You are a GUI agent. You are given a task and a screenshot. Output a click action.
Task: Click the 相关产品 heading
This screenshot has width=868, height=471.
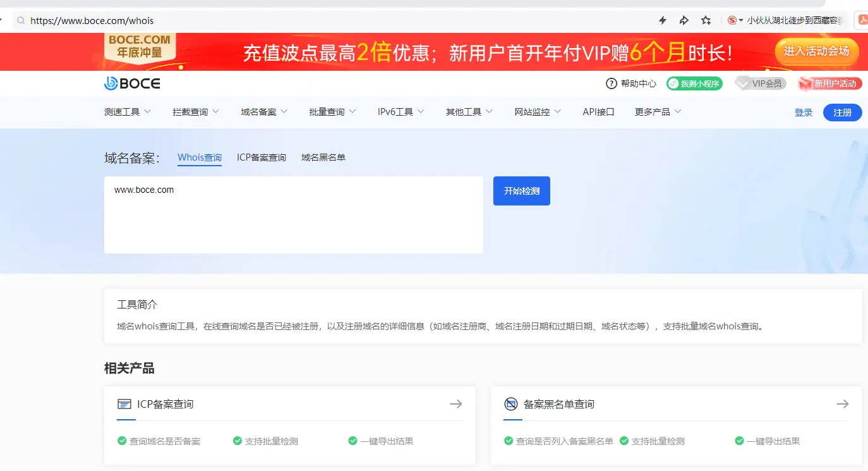pyautogui.click(x=130, y=368)
